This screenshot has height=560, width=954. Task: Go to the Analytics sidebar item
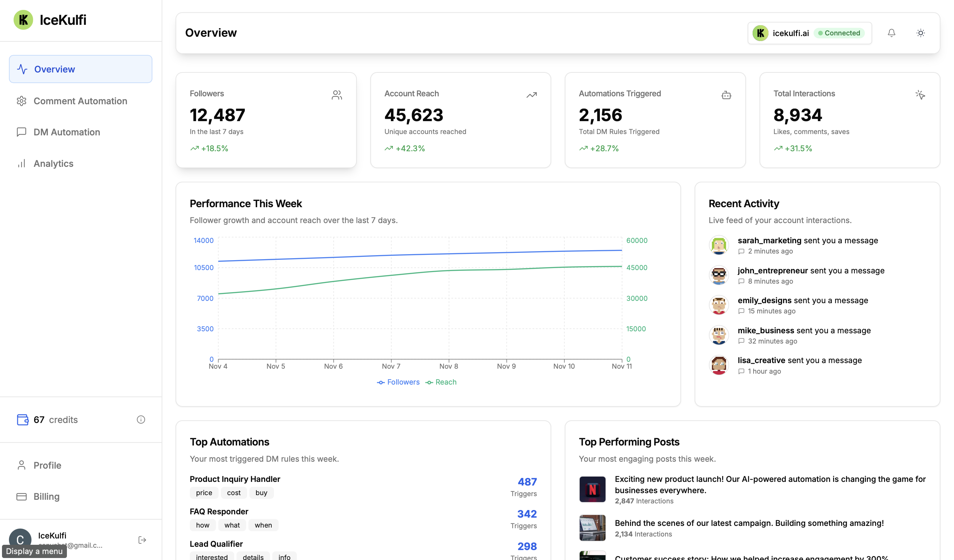tap(53, 163)
